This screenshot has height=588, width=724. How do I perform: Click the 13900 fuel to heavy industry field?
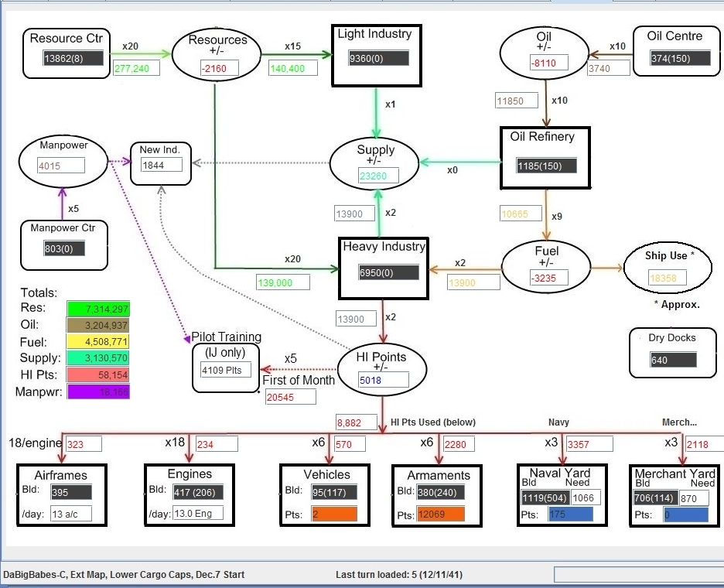[473, 282]
